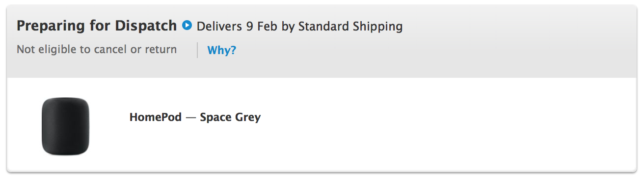Select the "Space Grey" colour name
The width and height of the screenshot is (644, 182).
230,118
